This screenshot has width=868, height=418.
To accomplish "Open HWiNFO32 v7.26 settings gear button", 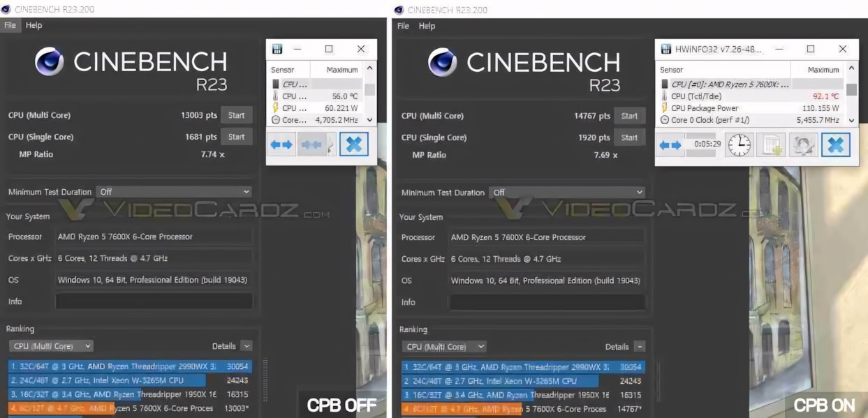I will pos(803,145).
